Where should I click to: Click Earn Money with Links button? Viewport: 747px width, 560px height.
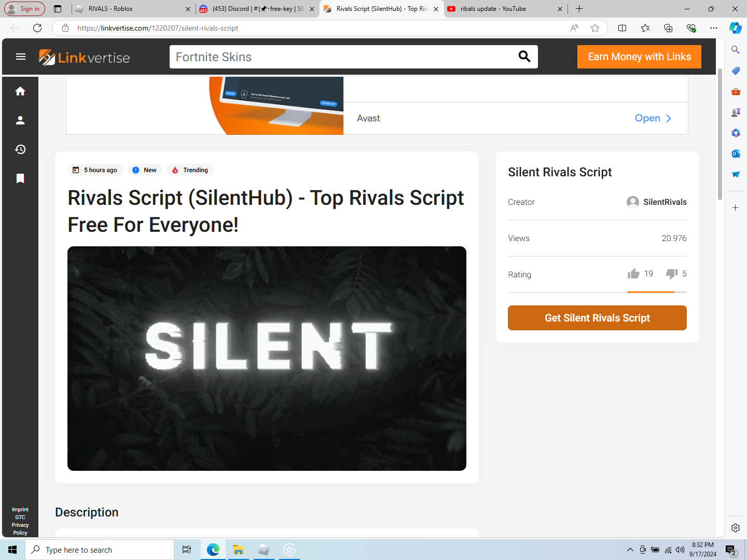point(639,57)
